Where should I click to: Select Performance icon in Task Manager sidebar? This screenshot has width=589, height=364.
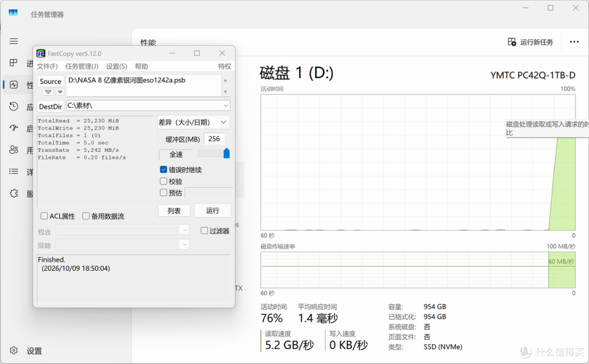click(x=14, y=85)
